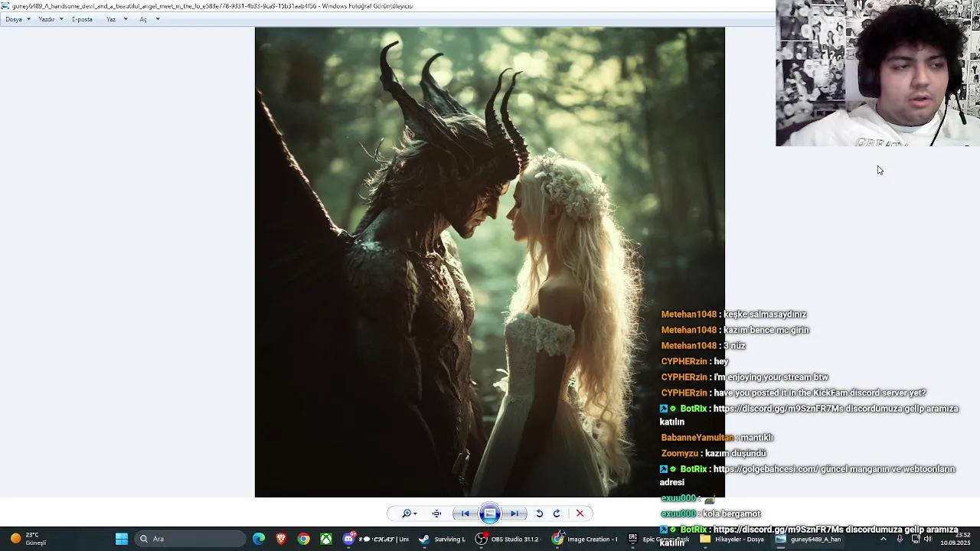Expand the Aç dropdown arrow
The image size is (980, 551).
point(158,19)
